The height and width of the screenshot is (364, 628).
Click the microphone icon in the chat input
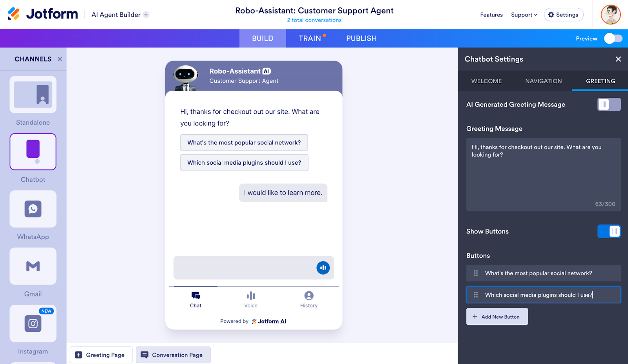pyautogui.click(x=323, y=268)
